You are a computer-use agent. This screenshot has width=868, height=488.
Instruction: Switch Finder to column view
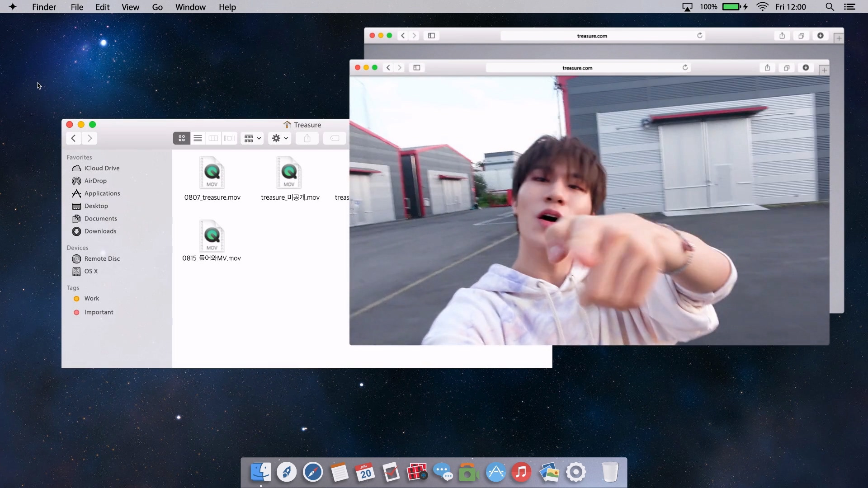point(213,138)
